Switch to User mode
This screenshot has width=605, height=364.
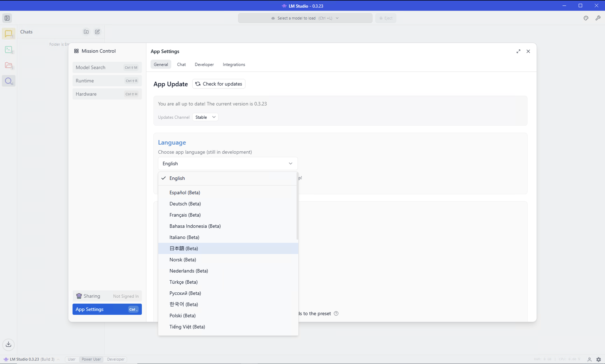tap(71, 359)
